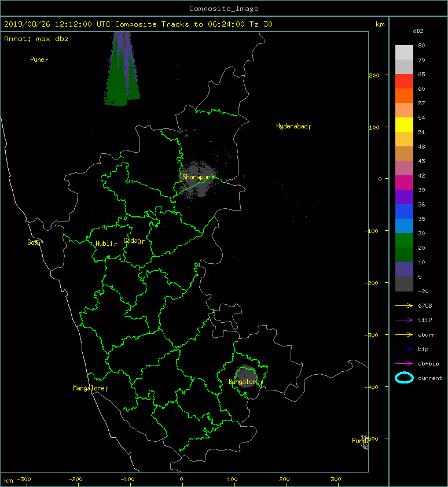The height and width of the screenshot is (487, 448).
Task: Click the Hyderabad city label
Action: coord(293,126)
